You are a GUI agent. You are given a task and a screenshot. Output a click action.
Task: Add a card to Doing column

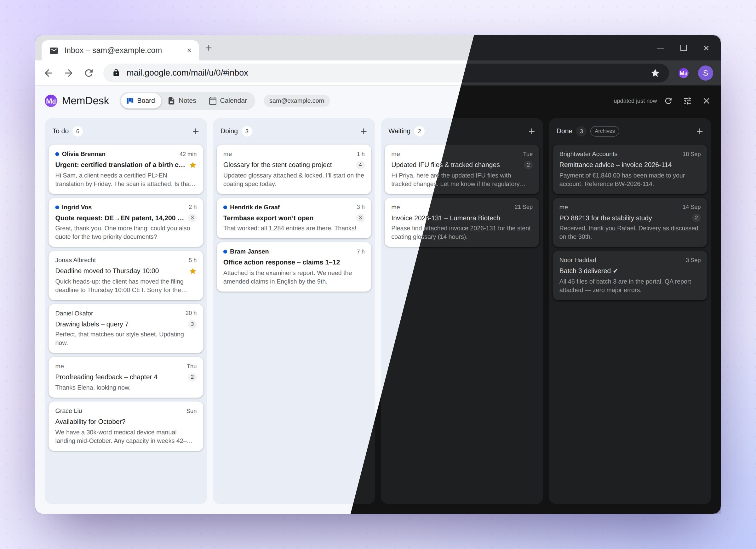[x=364, y=131]
